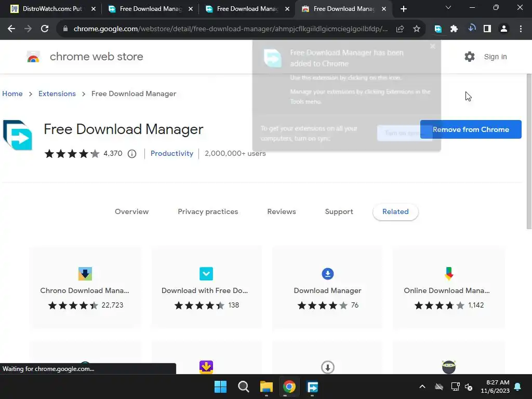This screenshot has height=399, width=532.
Task: Open Windows taskbar search
Action: coord(243,387)
